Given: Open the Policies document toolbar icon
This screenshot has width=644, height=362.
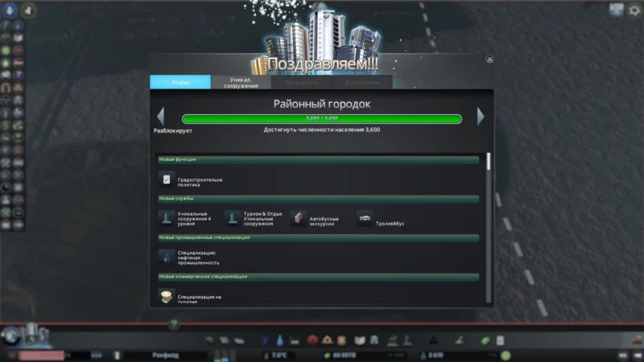Looking at the screenshot, I should 500,340.
